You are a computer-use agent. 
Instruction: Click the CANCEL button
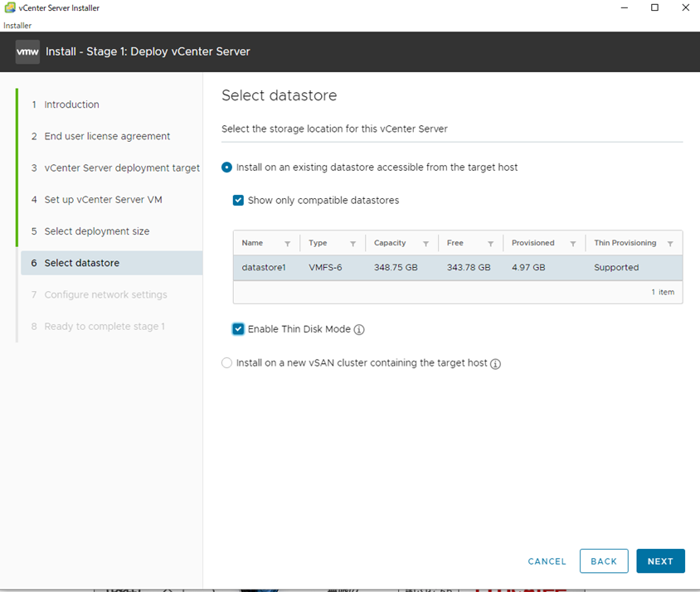pyautogui.click(x=547, y=561)
